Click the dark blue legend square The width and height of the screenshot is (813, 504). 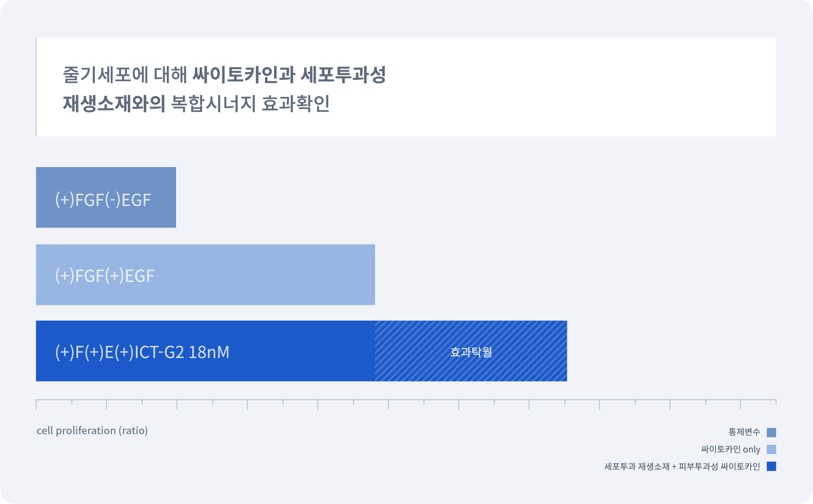tap(771, 466)
